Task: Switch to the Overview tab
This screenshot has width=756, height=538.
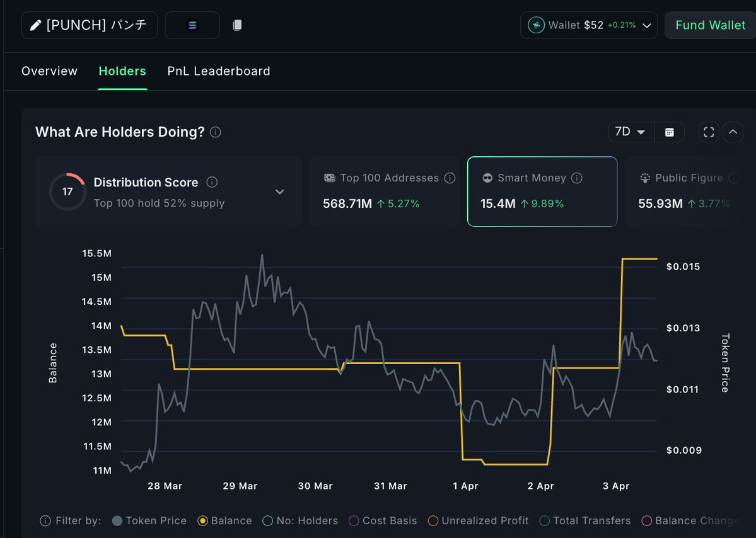Action: [49, 71]
